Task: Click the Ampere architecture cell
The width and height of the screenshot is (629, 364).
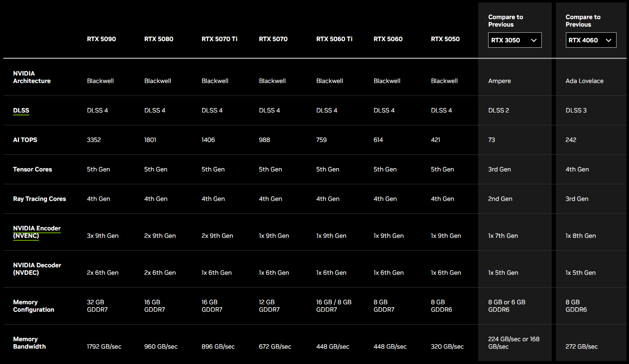Action: tap(499, 81)
